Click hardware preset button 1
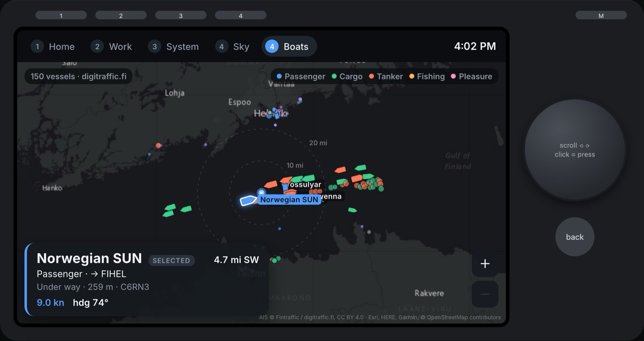 [61, 15]
